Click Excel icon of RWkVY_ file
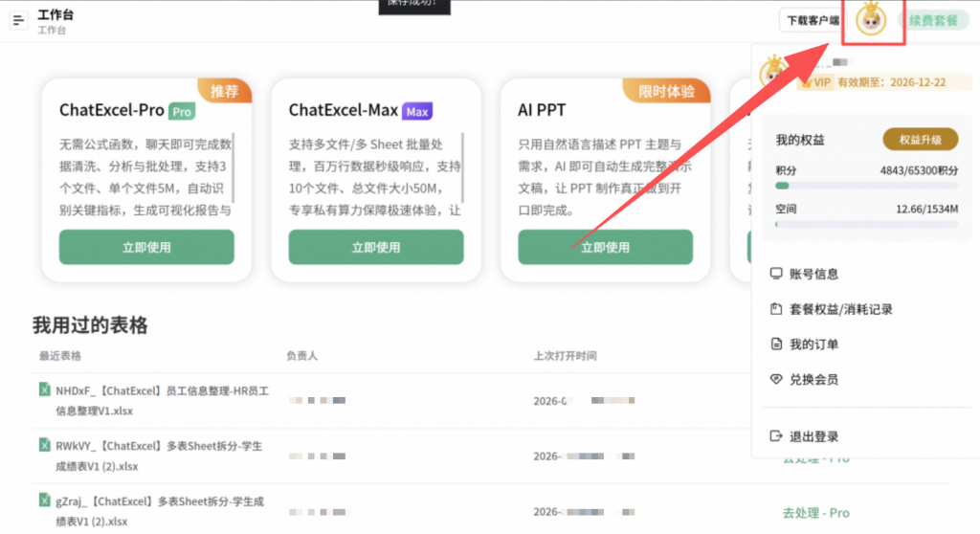Viewport: 980px width, 534px height. 44,445
